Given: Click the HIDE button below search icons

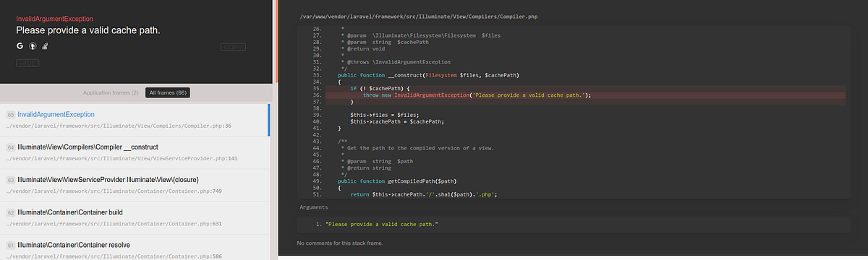Looking at the screenshot, I should pyautogui.click(x=27, y=63).
